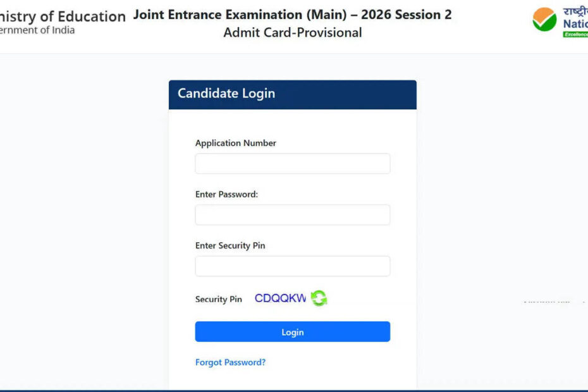Click the Hindi text in the NTA logo
Screen dimensions: 588x392
pyautogui.click(x=575, y=11)
